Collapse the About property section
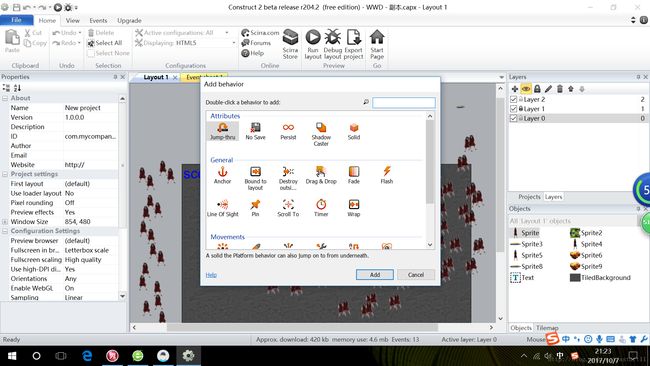Screen dimensions: 650x366 [x=5, y=98]
